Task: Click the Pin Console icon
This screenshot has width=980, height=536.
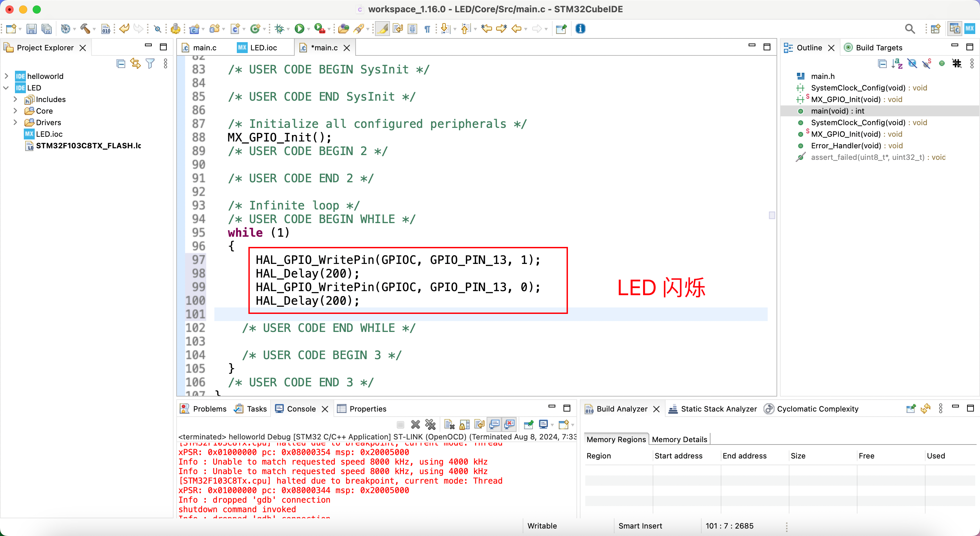Action: click(528, 424)
